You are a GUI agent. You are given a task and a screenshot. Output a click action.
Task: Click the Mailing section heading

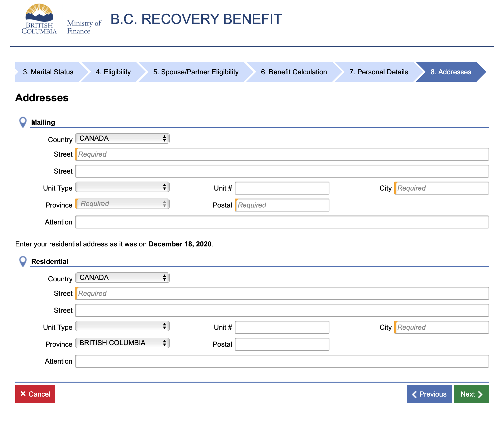click(x=43, y=122)
